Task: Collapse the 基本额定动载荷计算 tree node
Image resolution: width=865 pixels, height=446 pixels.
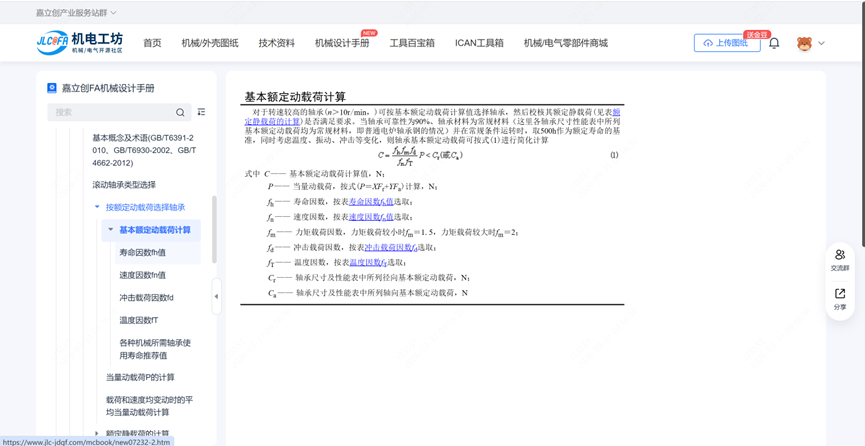Action: [111, 230]
